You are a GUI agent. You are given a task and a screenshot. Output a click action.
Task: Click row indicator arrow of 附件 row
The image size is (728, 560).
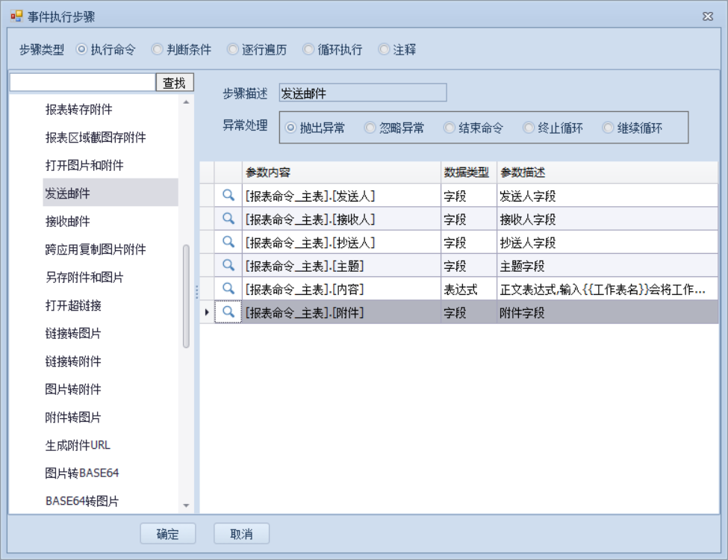pos(207,312)
